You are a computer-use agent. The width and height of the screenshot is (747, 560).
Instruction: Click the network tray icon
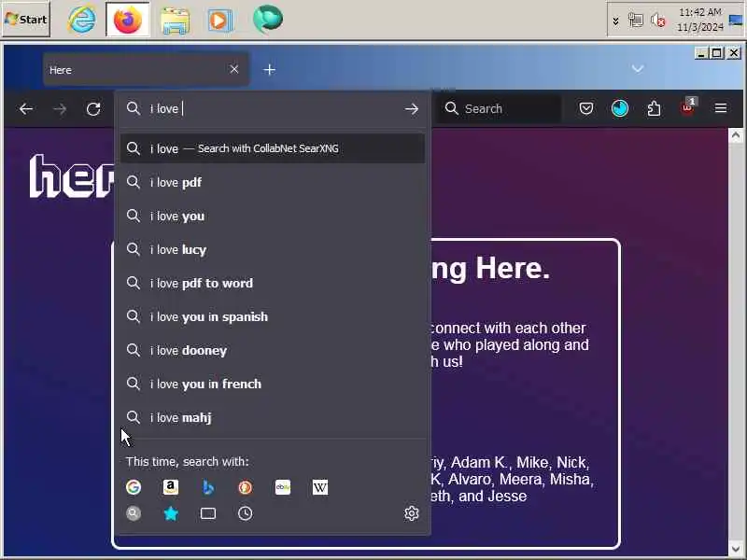636,20
